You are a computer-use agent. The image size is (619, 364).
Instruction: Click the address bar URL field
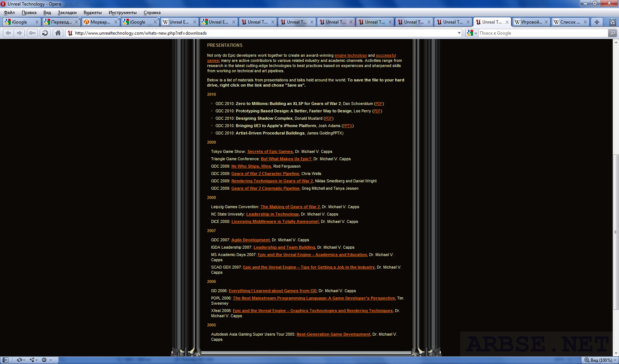[x=263, y=33]
